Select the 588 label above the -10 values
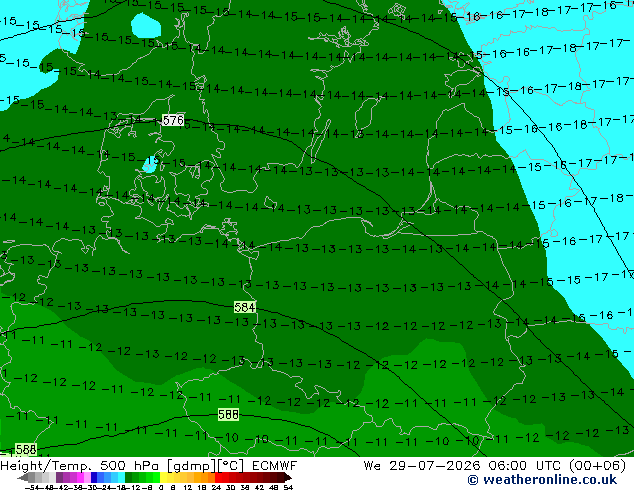 tap(228, 414)
